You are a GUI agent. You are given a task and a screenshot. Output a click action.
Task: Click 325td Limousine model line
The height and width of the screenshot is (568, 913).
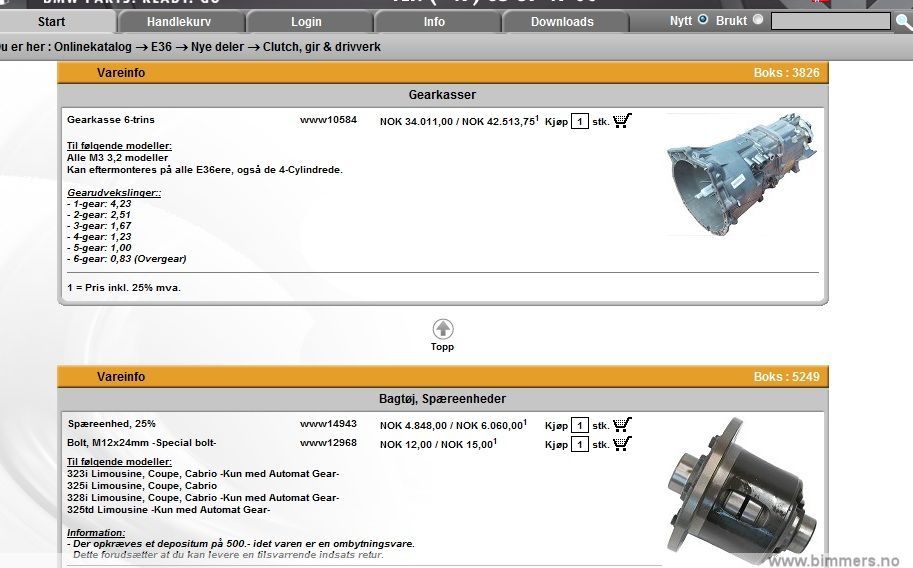pos(168,510)
